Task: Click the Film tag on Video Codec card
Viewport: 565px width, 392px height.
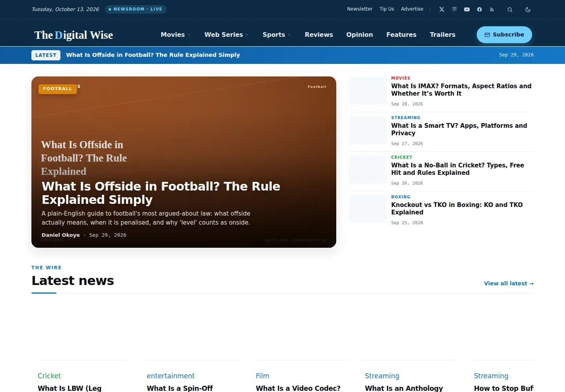Action: [x=262, y=376]
